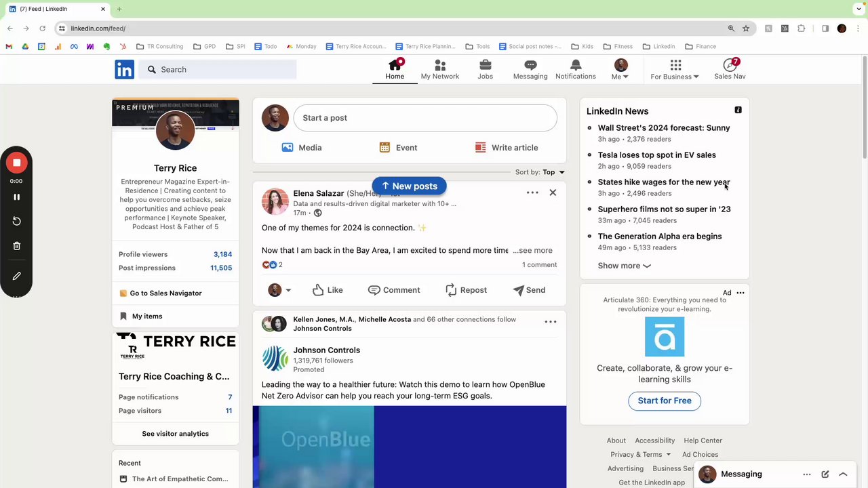
Task: Open options menu on Johnson Controls post
Action: (x=551, y=322)
